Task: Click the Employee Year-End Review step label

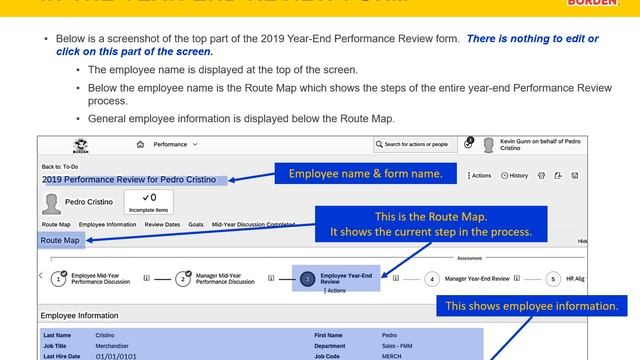Action: [346, 278]
